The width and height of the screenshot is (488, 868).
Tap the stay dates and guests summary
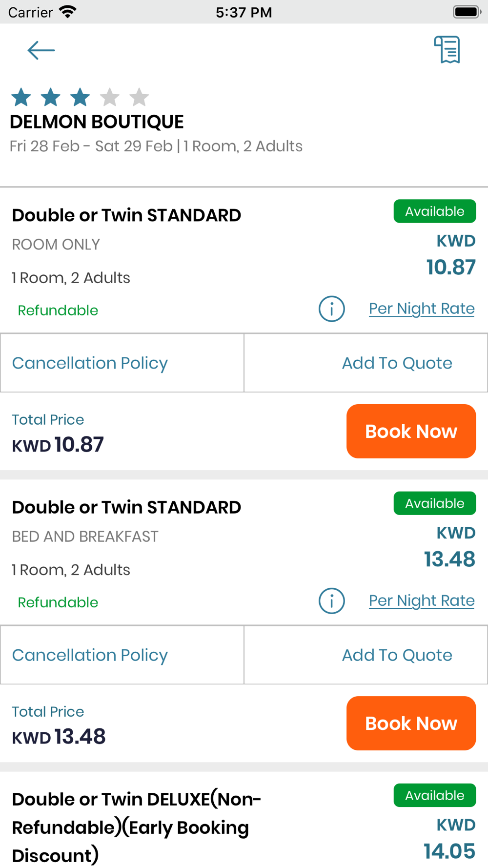(x=156, y=146)
